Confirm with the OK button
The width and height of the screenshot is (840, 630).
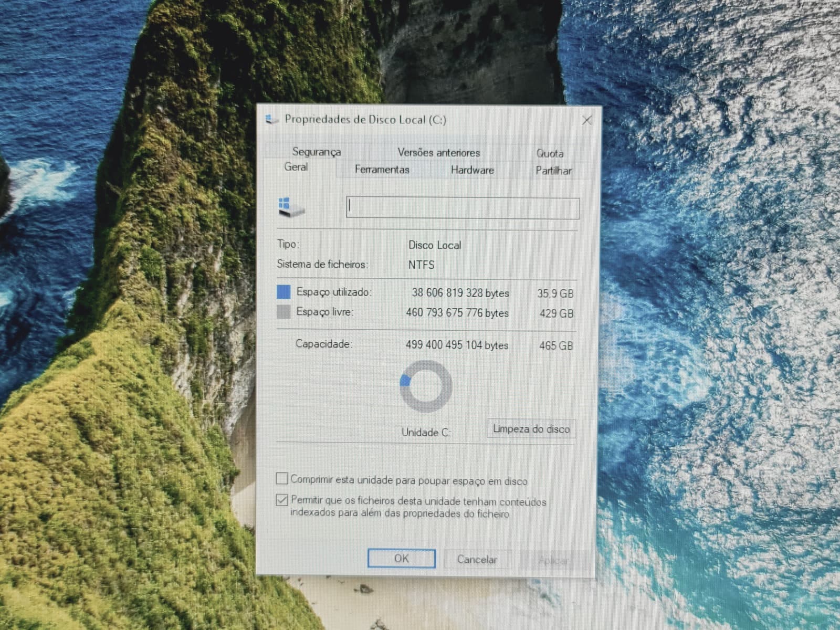tap(402, 559)
